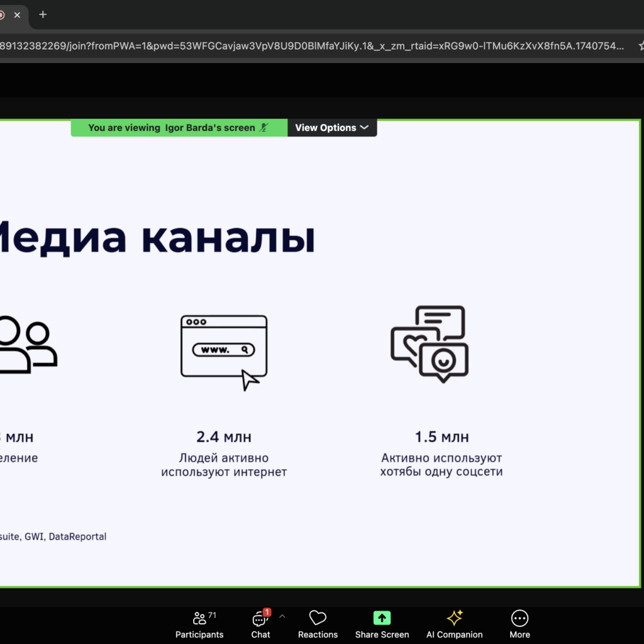Open a new browser tab with plus button

pos(43,14)
